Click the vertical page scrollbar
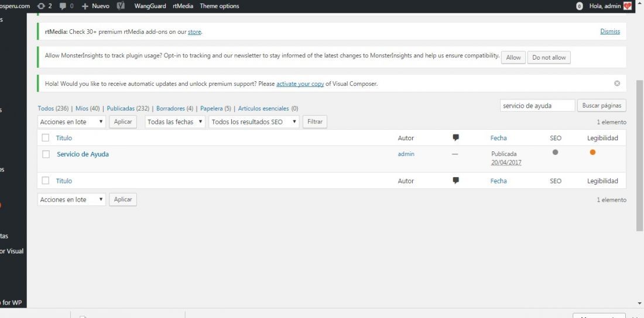644x318 pixels. pos(639,156)
